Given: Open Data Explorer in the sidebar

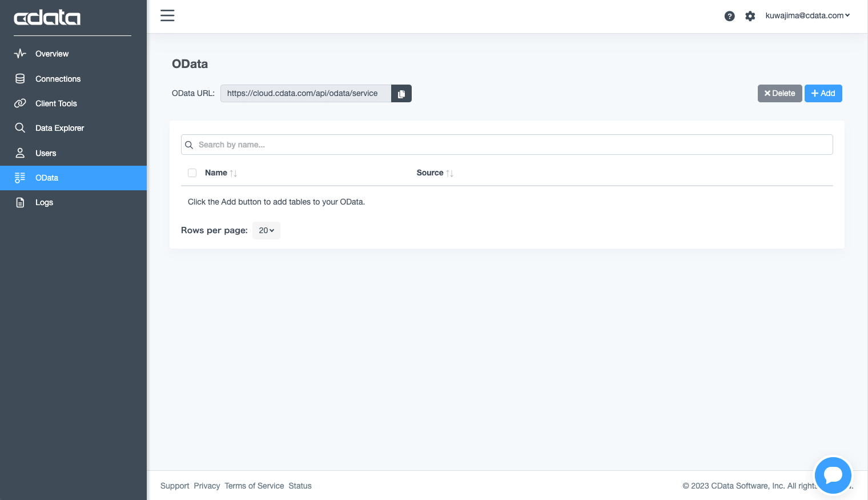Looking at the screenshot, I should (73, 128).
